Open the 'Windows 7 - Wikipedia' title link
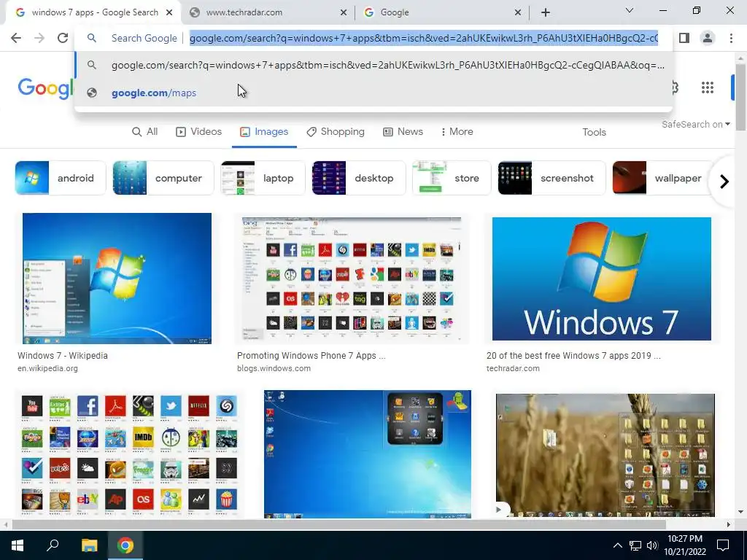 [63, 356]
